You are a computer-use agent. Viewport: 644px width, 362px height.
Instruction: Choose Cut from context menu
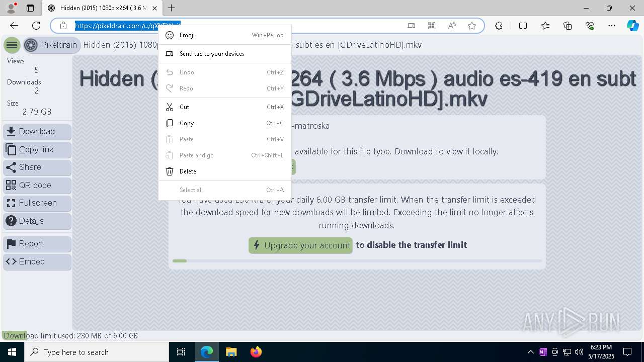point(225,107)
